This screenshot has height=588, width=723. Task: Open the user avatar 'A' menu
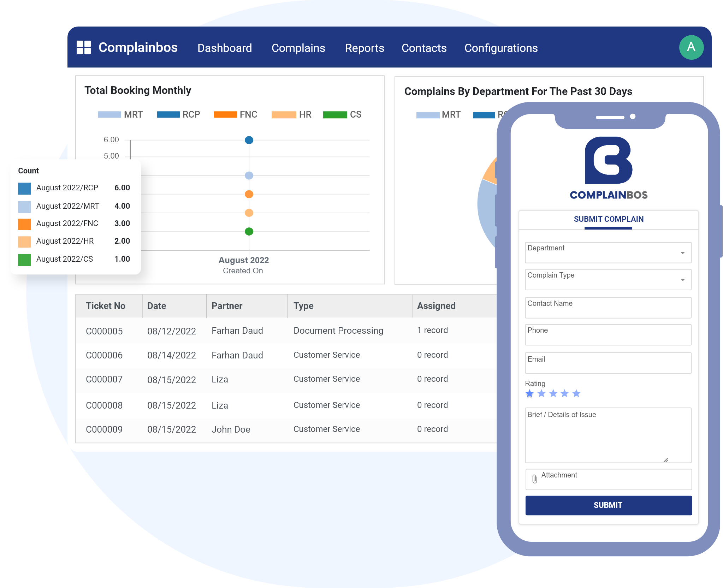point(691,47)
